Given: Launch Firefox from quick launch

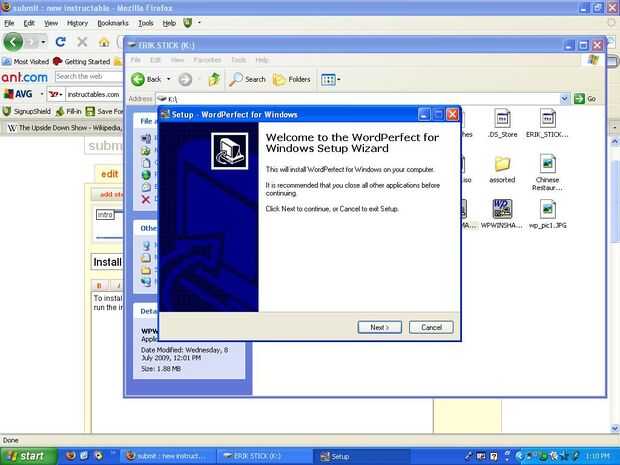Looking at the screenshot, I should pyautogui.click(x=70, y=456).
